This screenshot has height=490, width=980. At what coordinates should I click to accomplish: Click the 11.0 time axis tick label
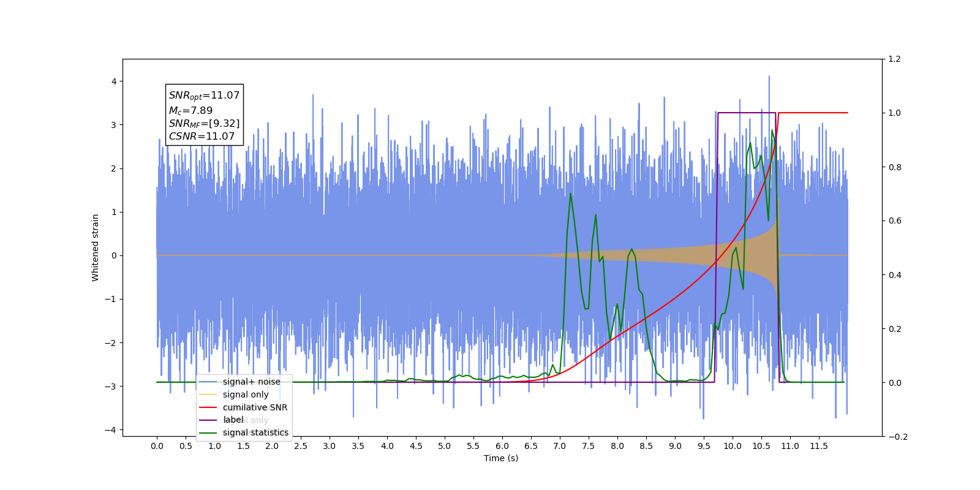point(790,446)
